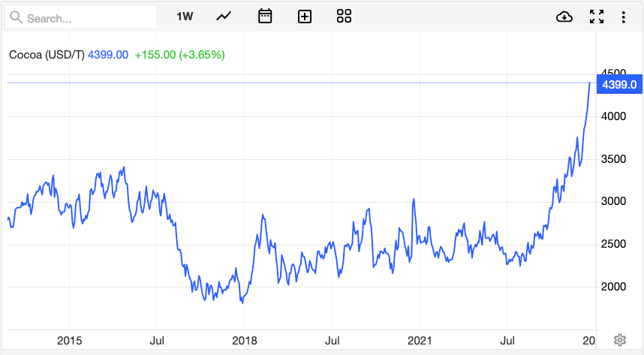Open chart settings gear icon
The height and width of the screenshot is (355, 644).
click(x=620, y=340)
